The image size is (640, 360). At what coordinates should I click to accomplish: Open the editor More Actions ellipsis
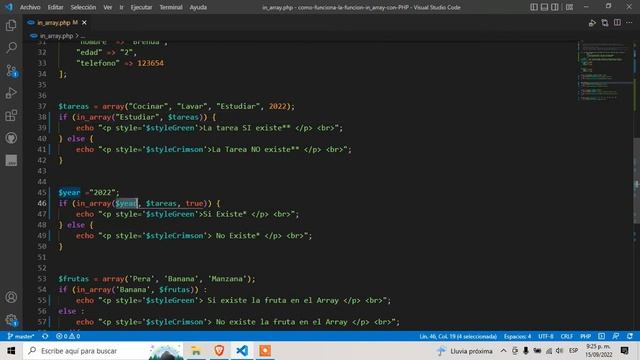click(x=629, y=23)
